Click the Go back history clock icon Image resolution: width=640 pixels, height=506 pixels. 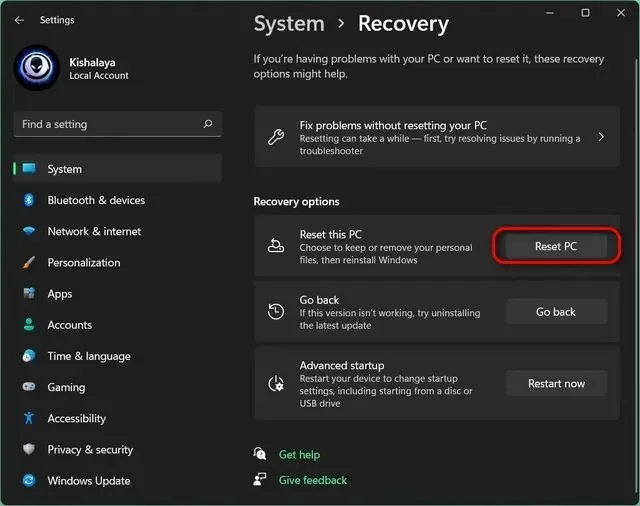tap(276, 312)
